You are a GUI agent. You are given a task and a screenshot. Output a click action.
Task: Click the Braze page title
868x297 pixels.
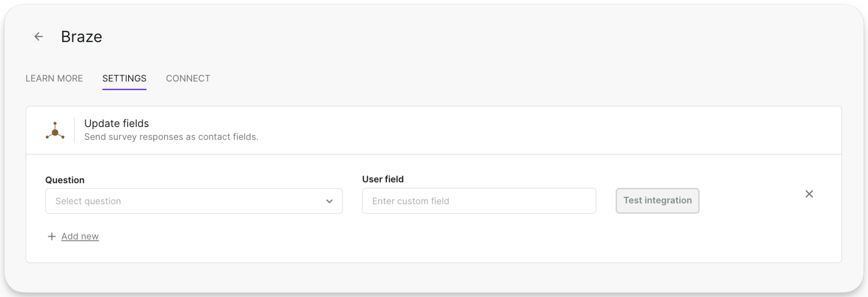81,37
